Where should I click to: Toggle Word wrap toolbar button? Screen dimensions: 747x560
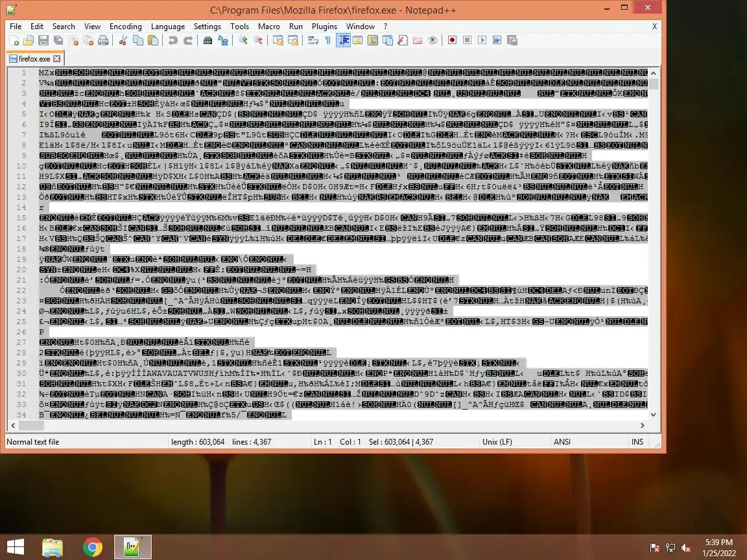pyautogui.click(x=313, y=40)
